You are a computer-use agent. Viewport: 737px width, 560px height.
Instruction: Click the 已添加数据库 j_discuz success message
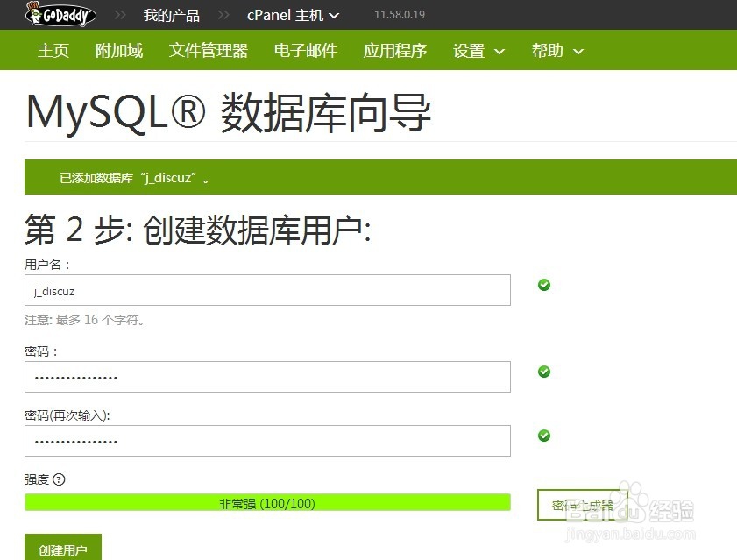click(x=134, y=178)
